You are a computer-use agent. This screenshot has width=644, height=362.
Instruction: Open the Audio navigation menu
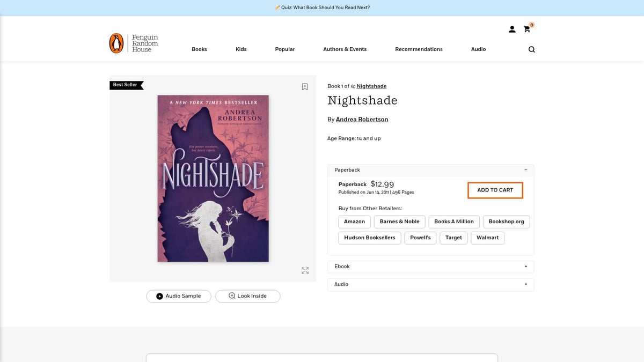478,49
